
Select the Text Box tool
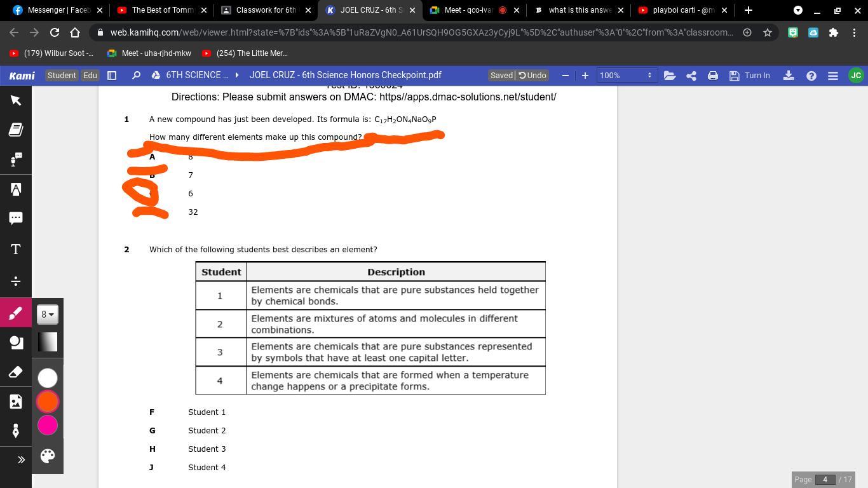click(x=16, y=249)
